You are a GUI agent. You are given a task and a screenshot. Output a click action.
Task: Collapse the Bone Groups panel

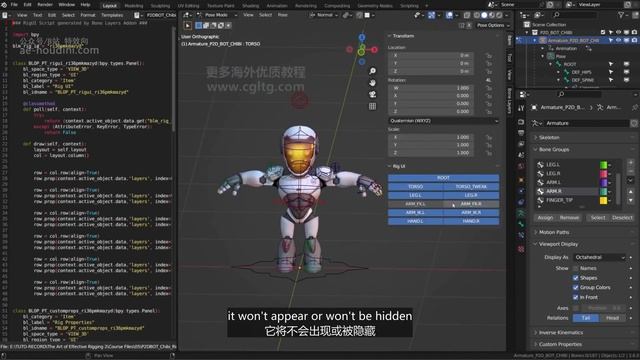553,149
